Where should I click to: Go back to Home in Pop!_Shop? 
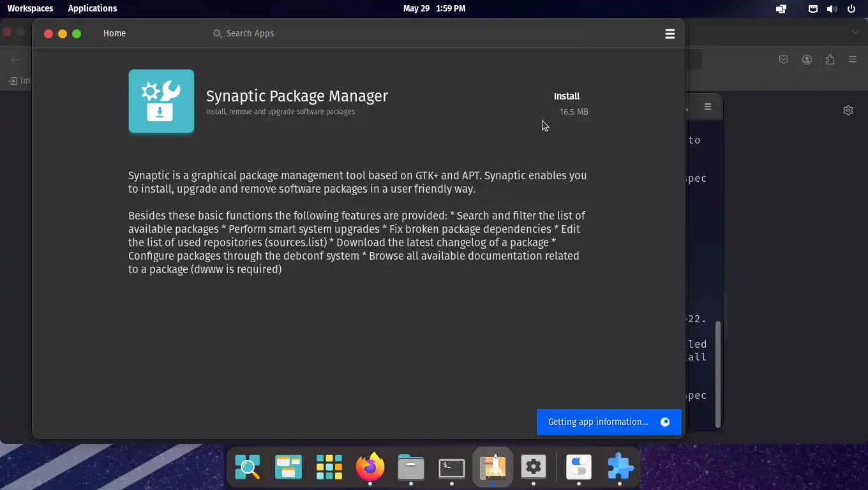[x=115, y=33]
